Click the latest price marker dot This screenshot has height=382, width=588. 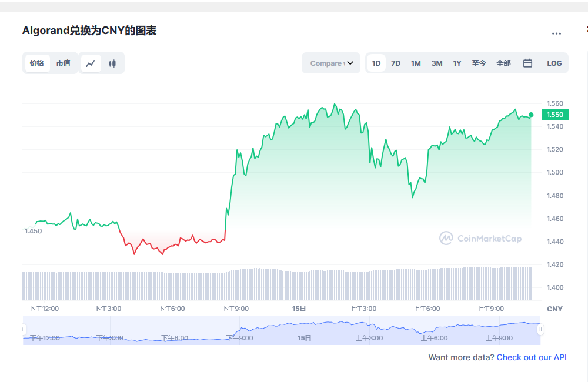coord(530,116)
